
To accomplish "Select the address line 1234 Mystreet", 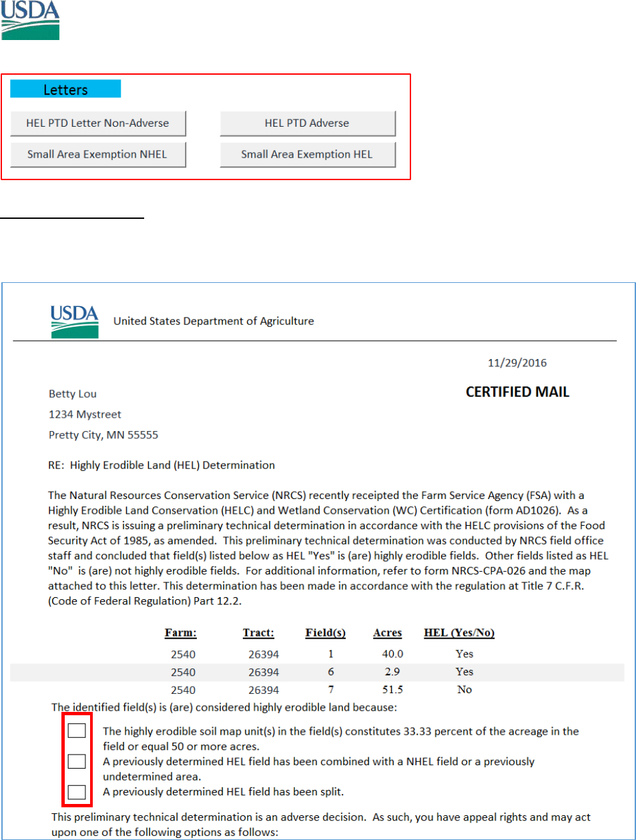I will pyautogui.click(x=85, y=414).
